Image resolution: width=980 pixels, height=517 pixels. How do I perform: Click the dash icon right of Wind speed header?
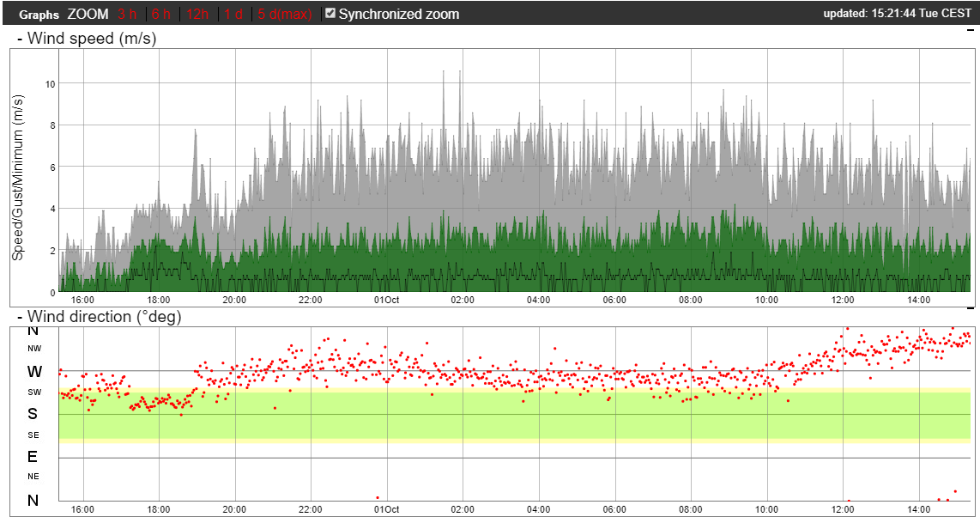[970, 29]
